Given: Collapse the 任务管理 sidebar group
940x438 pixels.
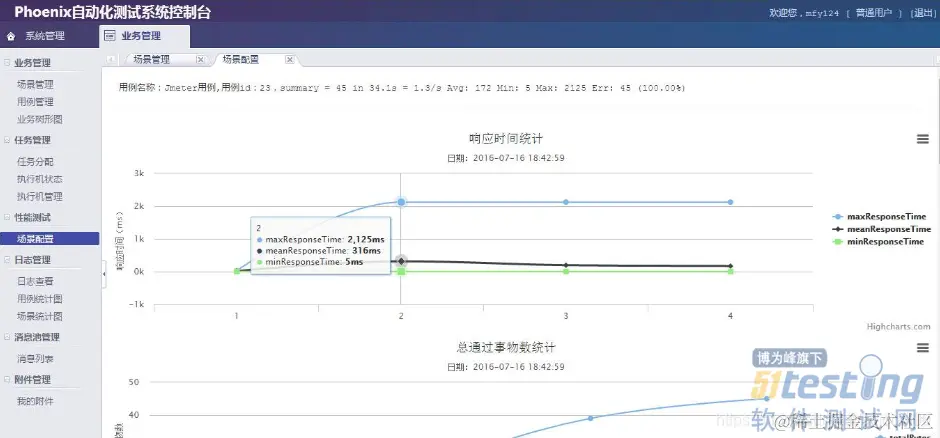Looking at the screenshot, I should point(7,140).
